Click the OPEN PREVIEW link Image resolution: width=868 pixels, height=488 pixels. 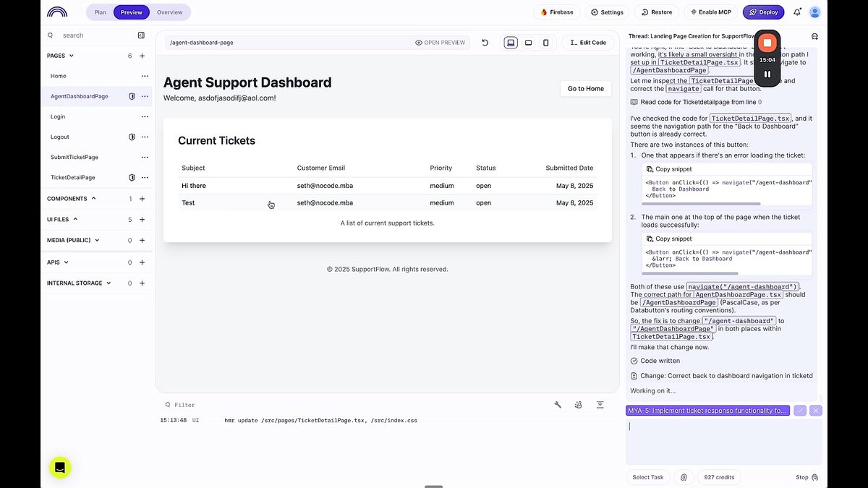[441, 43]
